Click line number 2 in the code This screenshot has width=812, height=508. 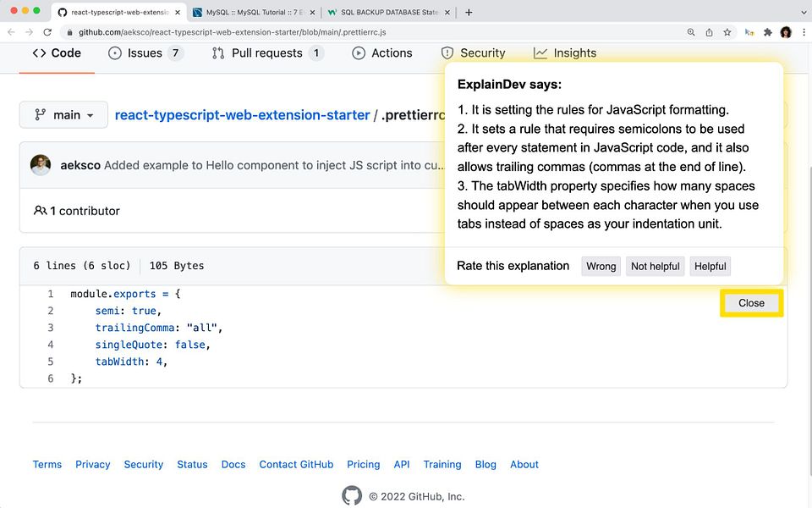51,311
